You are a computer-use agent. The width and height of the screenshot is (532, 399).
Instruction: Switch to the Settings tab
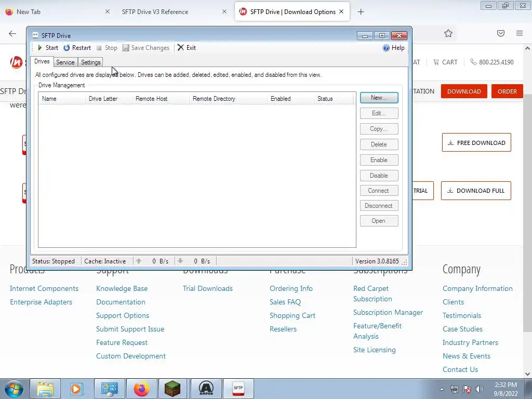coord(90,62)
